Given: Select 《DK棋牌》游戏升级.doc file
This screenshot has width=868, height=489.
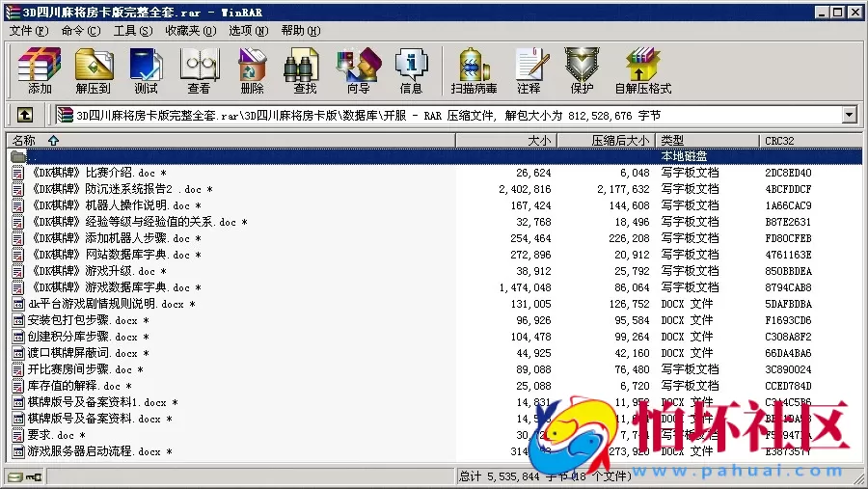Looking at the screenshot, I should tap(97, 271).
